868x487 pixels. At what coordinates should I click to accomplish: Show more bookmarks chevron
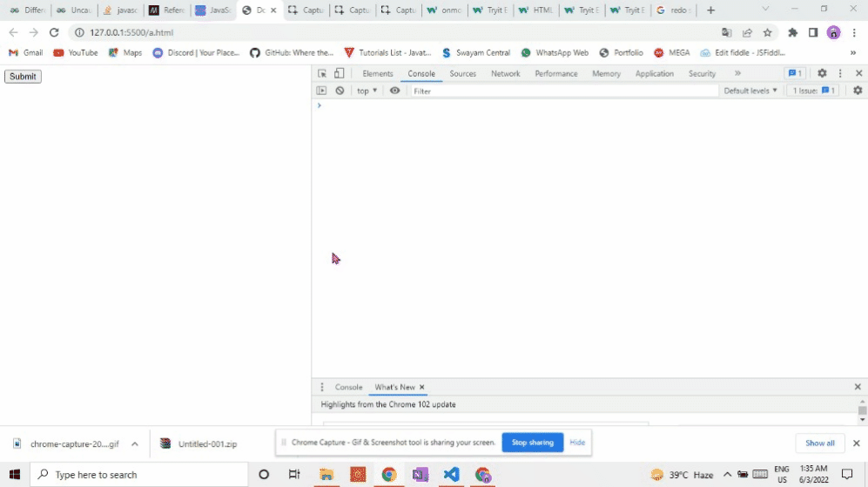(x=853, y=52)
